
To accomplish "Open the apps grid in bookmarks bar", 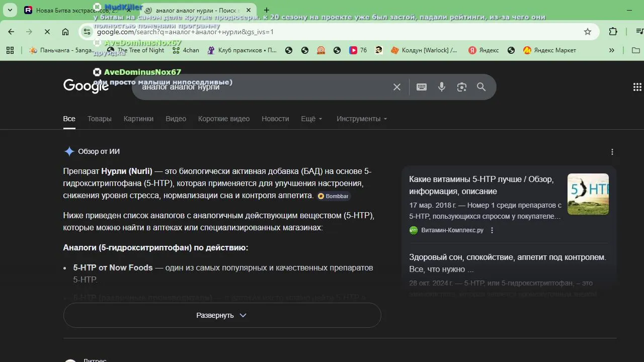I will 10,50.
